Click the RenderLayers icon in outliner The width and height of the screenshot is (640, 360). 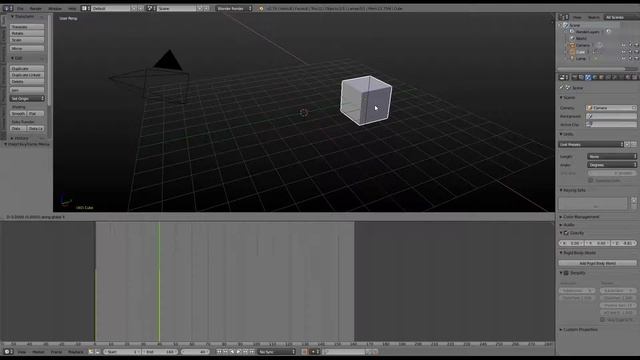(572, 31)
